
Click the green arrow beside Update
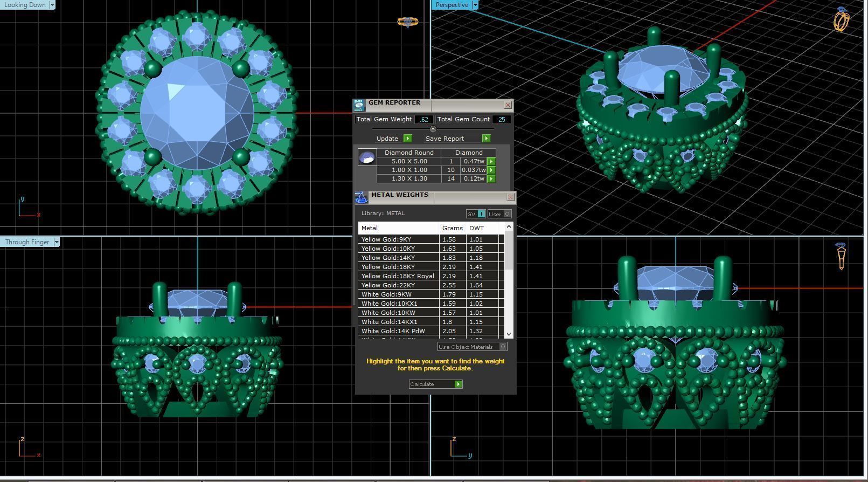(x=408, y=139)
